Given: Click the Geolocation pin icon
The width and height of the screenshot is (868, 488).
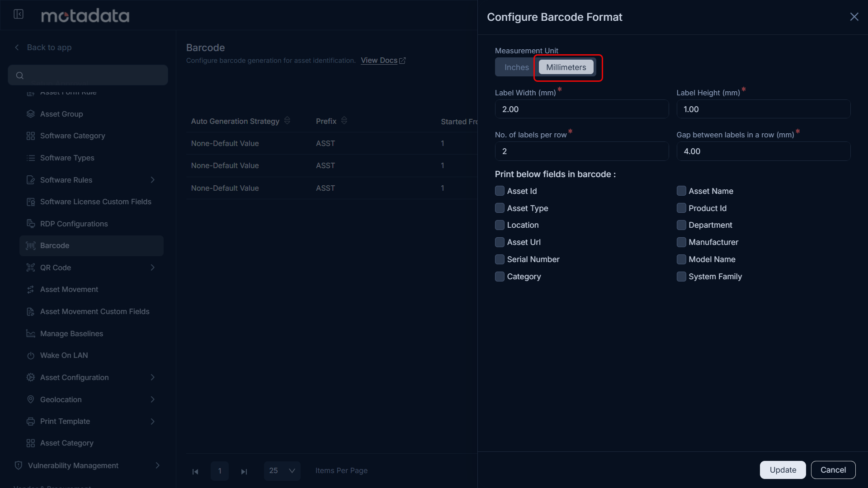Looking at the screenshot, I should point(31,399).
